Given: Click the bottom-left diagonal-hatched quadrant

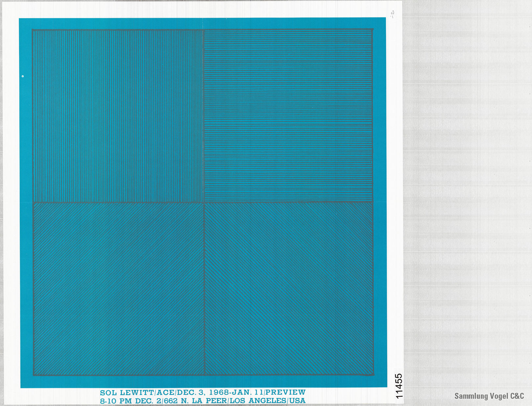Looking at the screenshot, I should point(118,289).
